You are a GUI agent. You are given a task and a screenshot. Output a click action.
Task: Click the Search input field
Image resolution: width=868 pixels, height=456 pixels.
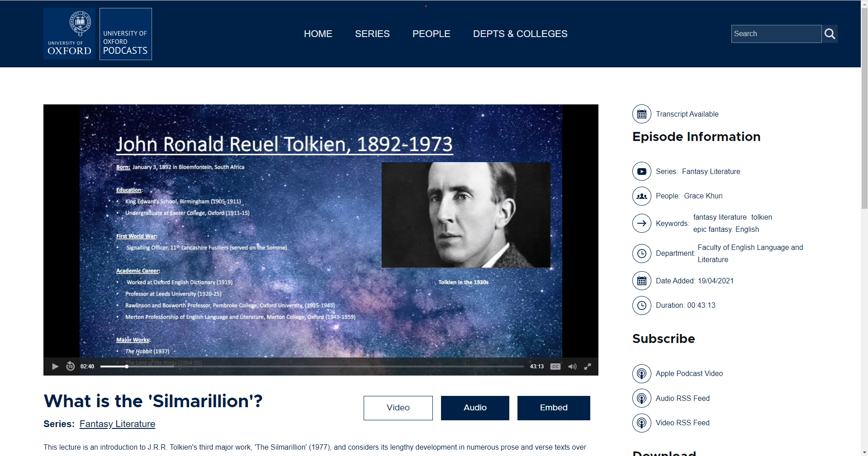(776, 34)
